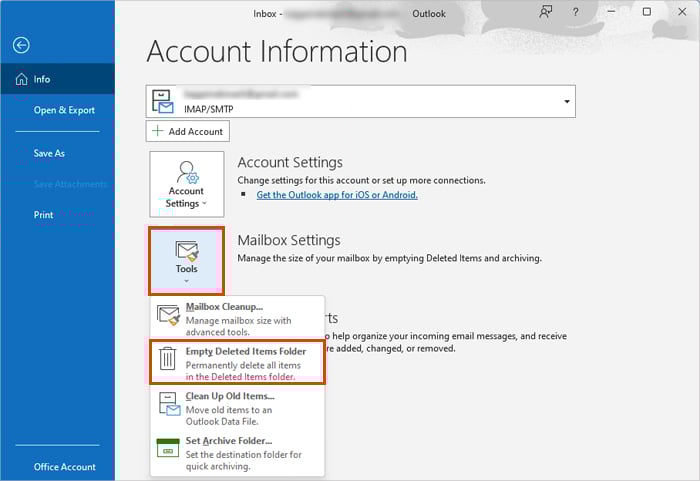The height and width of the screenshot is (481, 700).
Task: Open Get the Outlook app link
Action: (337, 195)
